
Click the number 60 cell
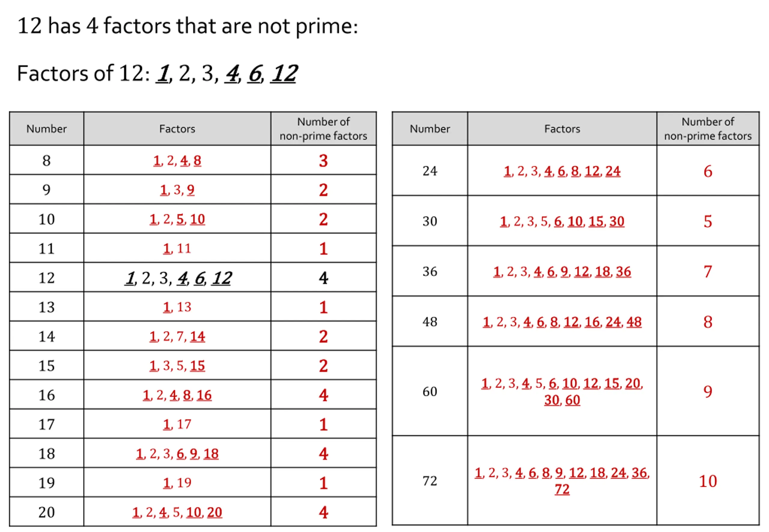click(430, 391)
